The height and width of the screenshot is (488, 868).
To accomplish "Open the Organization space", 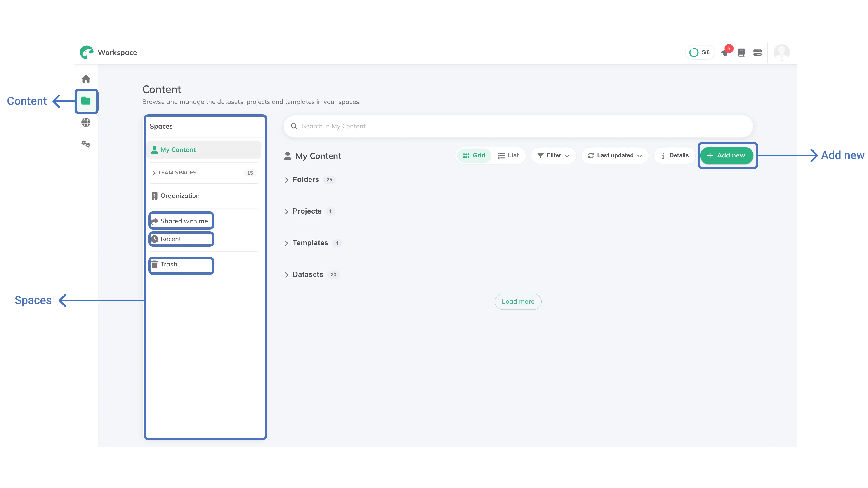I will (x=176, y=196).
